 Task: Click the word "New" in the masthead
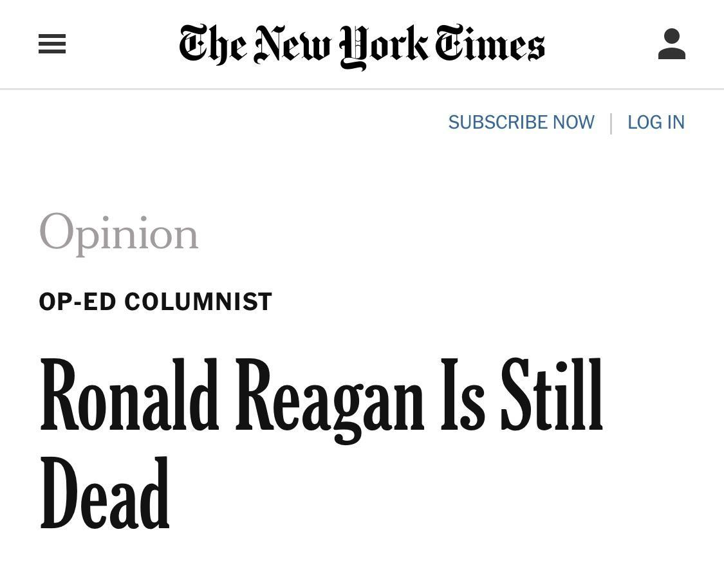click(x=292, y=44)
